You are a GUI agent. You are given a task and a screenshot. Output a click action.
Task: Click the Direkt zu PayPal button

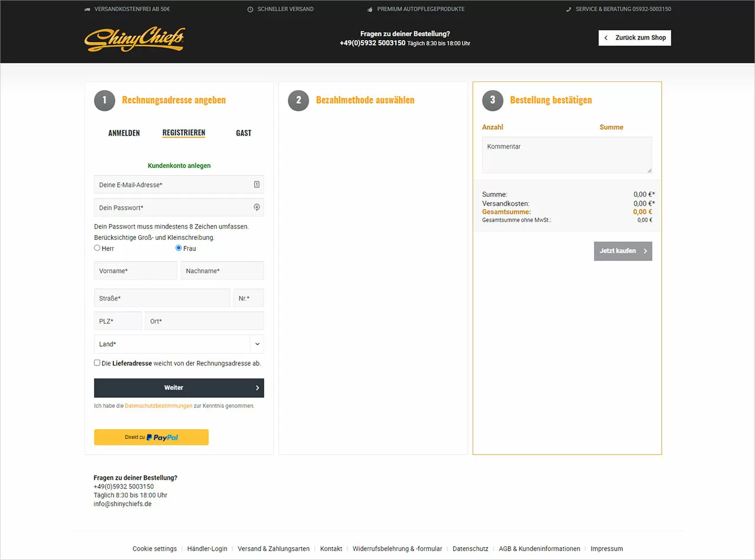pos(151,437)
